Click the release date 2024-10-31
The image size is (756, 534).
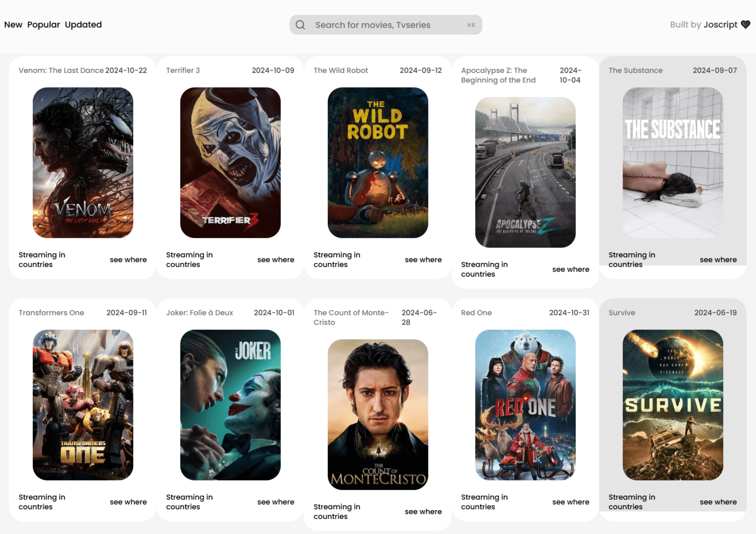[x=569, y=313]
